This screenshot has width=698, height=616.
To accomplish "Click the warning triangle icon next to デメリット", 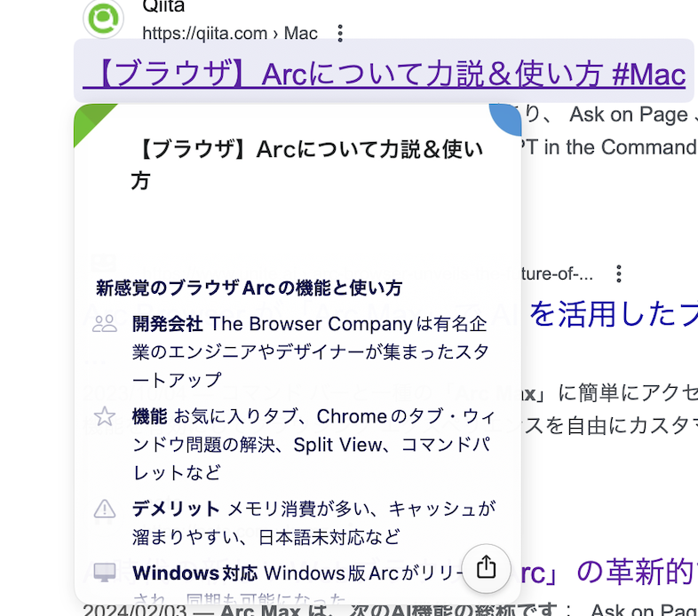I will point(105,509).
